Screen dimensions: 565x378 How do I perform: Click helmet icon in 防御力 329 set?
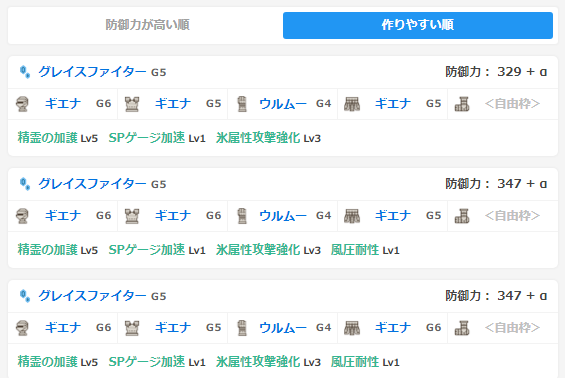pos(22,104)
